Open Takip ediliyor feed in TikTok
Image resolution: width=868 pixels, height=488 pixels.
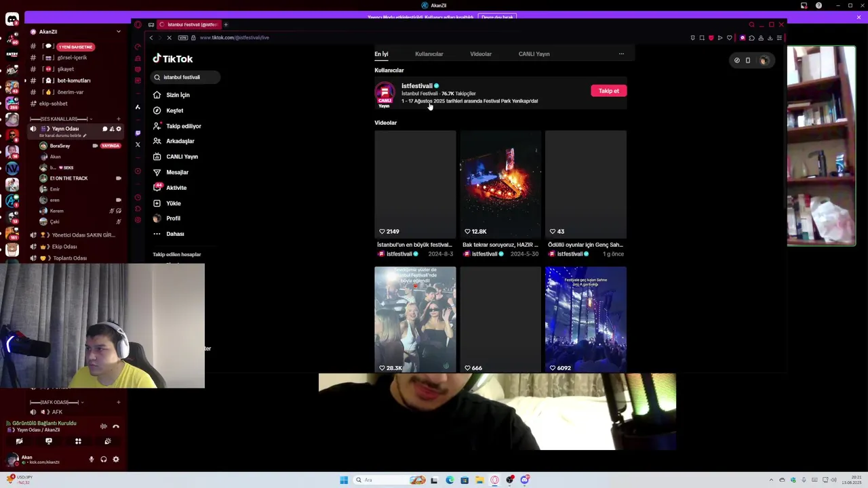[x=177, y=126]
